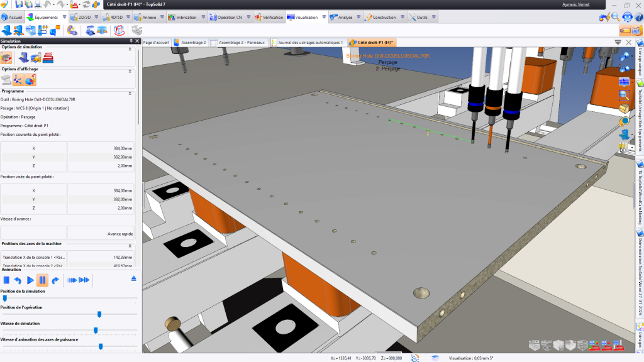Collapse the Options de simulation section
The image size is (644, 362).
pos(130,49)
